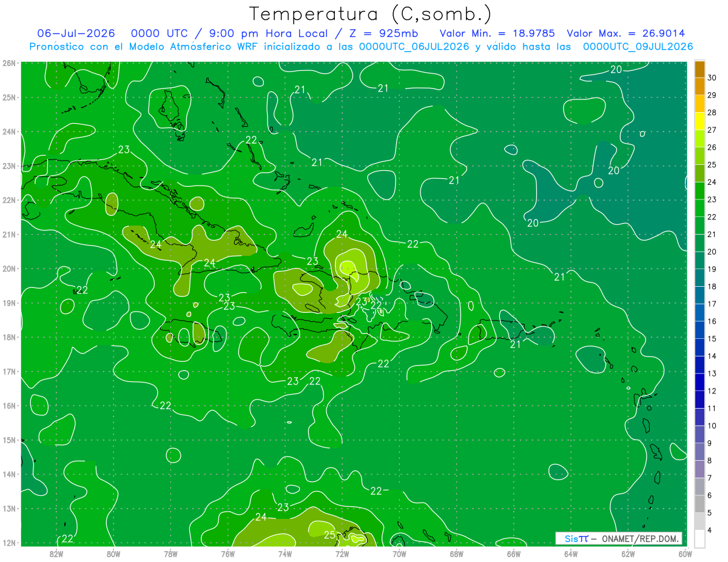This screenshot has height=562, width=728.
Task: Click the '16N' latitude axis label
Action: [9, 406]
